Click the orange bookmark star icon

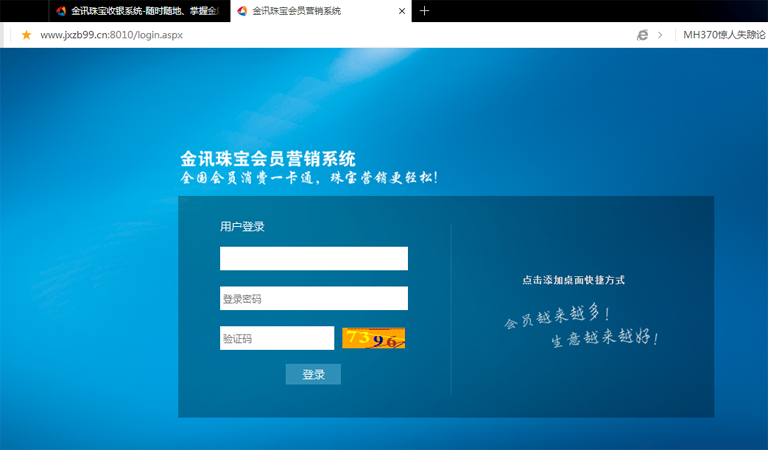[x=26, y=35]
